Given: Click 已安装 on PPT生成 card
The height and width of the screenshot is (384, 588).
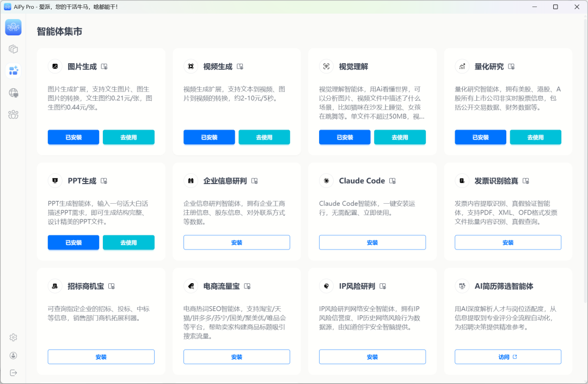Looking at the screenshot, I should point(73,242).
